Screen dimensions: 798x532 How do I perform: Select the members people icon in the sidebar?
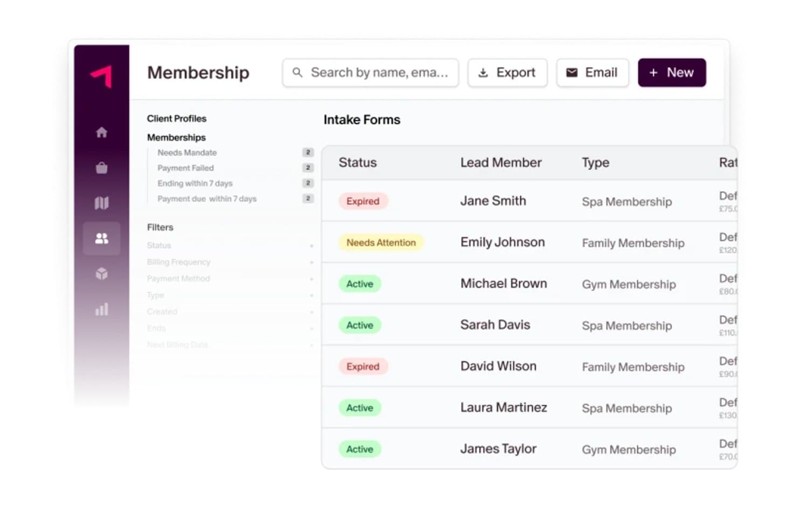(x=101, y=238)
